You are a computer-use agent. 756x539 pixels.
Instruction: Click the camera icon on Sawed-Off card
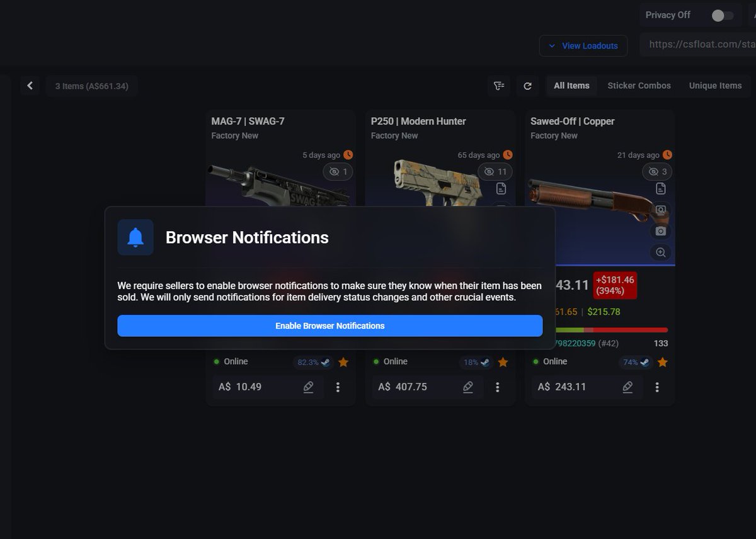click(x=660, y=231)
